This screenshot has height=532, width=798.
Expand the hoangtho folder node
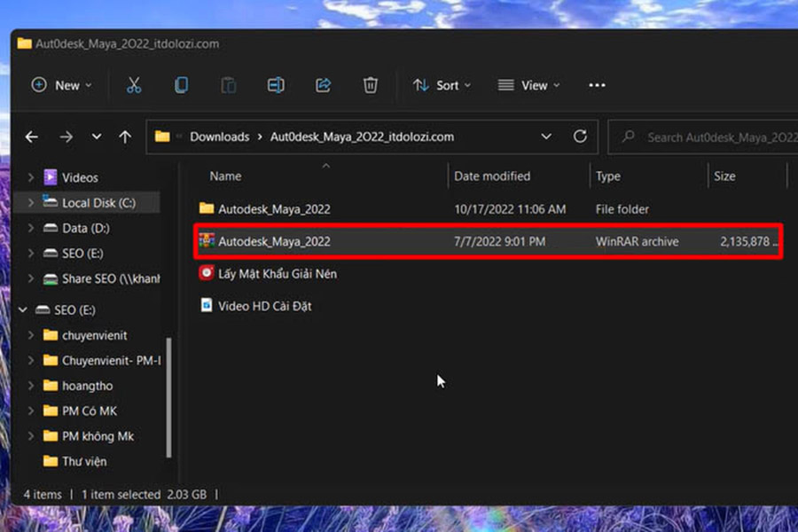(x=30, y=386)
